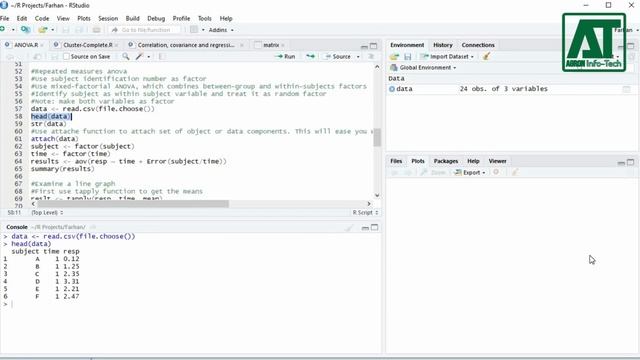Click in the console input prompt
640x360 pixels.
[x=196, y=304]
